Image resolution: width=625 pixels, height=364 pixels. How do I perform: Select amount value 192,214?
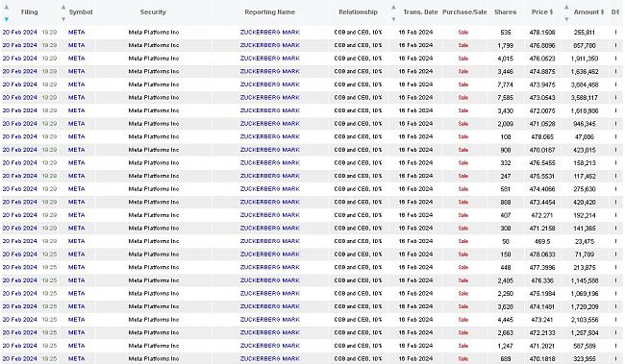(x=585, y=215)
